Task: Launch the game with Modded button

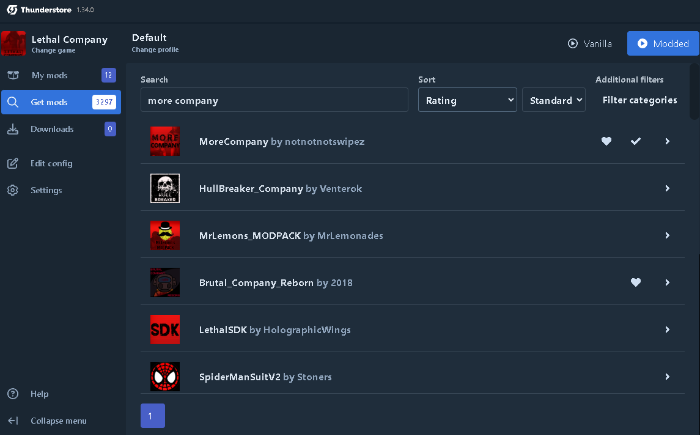Action: click(663, 43)
